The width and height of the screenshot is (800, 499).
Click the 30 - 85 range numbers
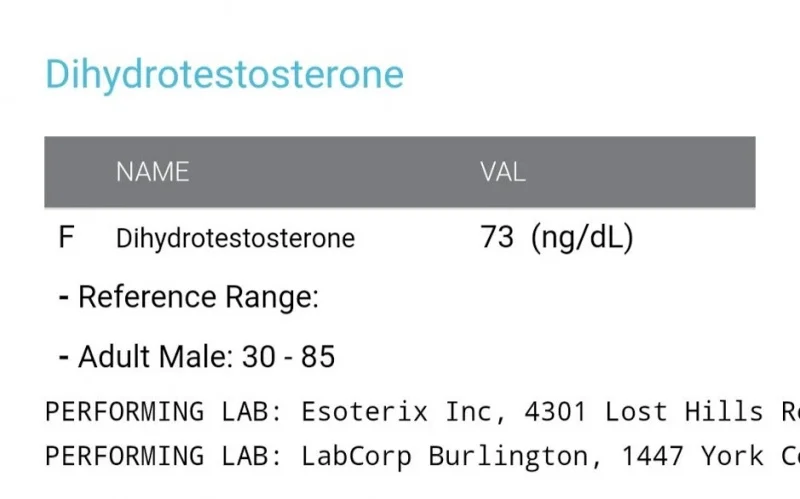[x=288, y=356]
